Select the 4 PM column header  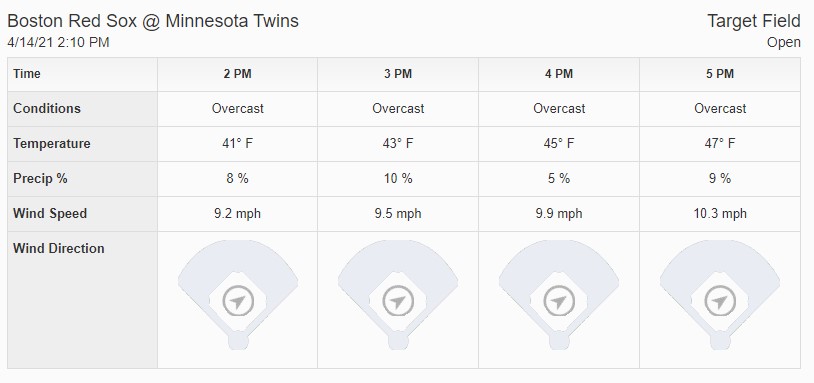(559, 74)
